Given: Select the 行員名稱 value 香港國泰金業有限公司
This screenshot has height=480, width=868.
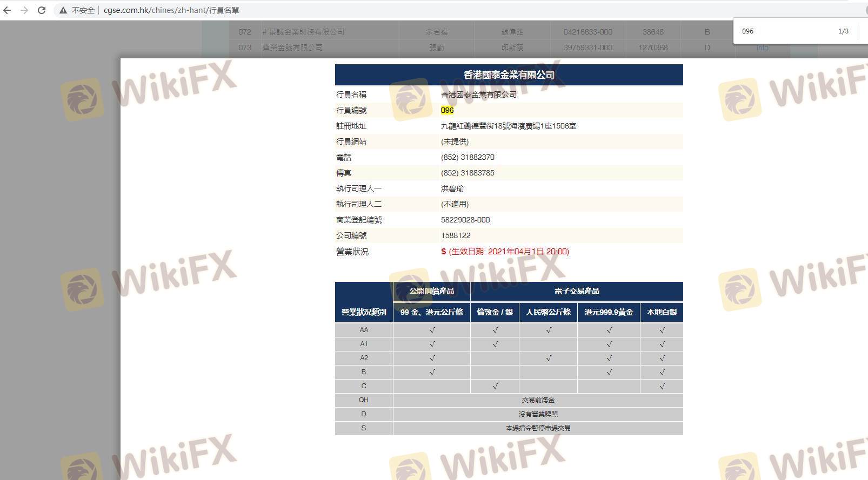Looking at the screenshot, I should (479, 94).
